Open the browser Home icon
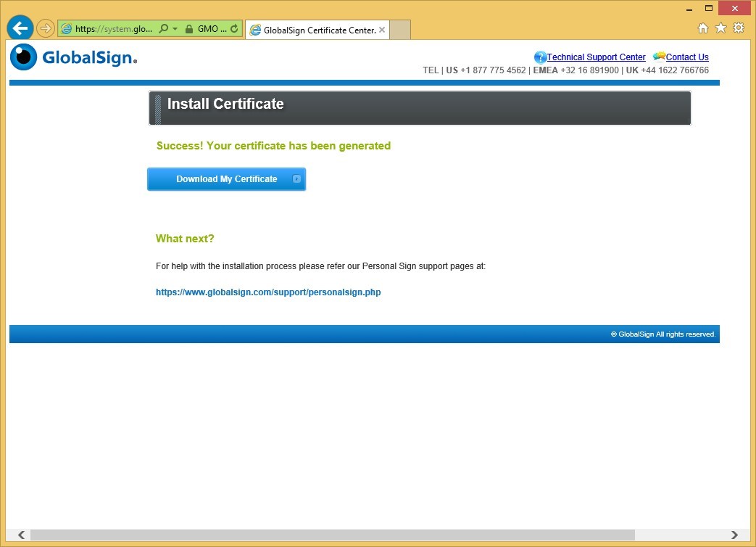Image resolution: width=756 pixels, height=547 pixels. pos(703,28)
